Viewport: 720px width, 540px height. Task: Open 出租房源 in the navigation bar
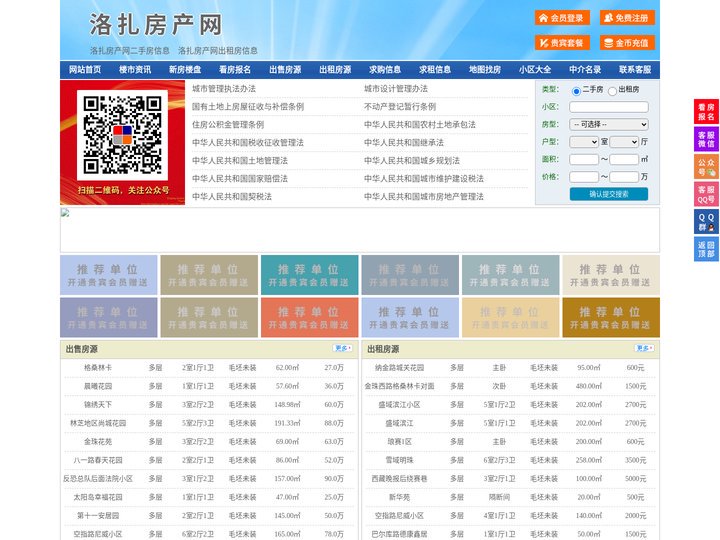coord(335,70)
